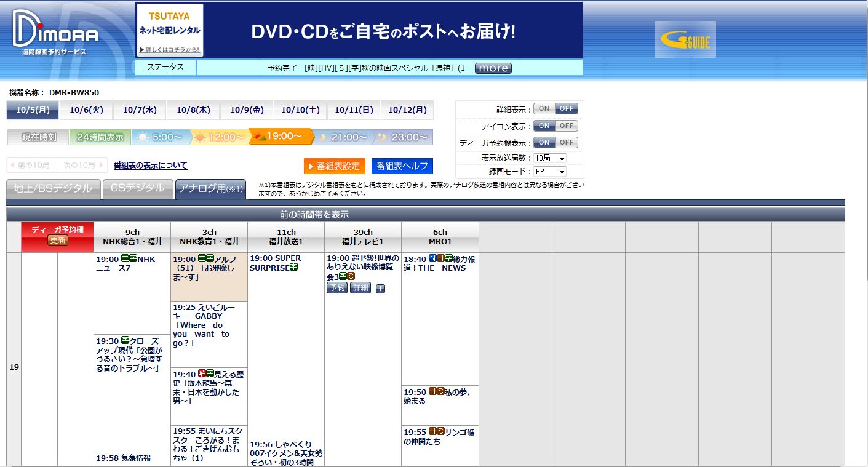The height and width of the screenshot is (467, 868).
Task: Click the 解 icon on 見える歴史
Action: pos(202,373)
